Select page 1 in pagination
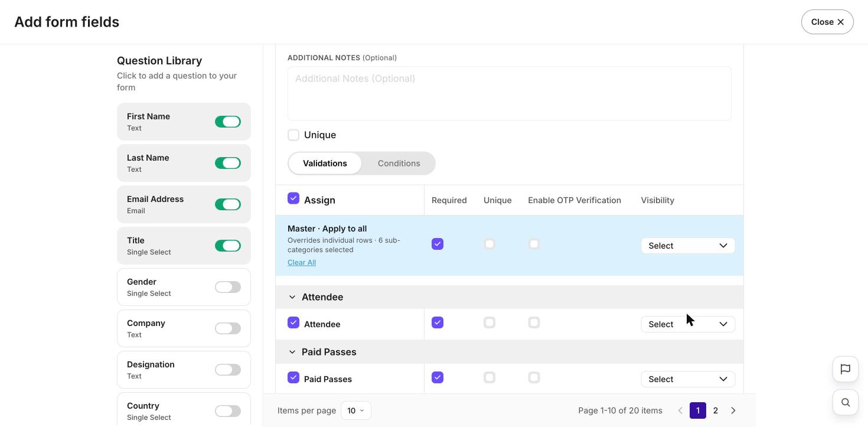This screenshot has height=427, width=868. (x=698, y=410)
